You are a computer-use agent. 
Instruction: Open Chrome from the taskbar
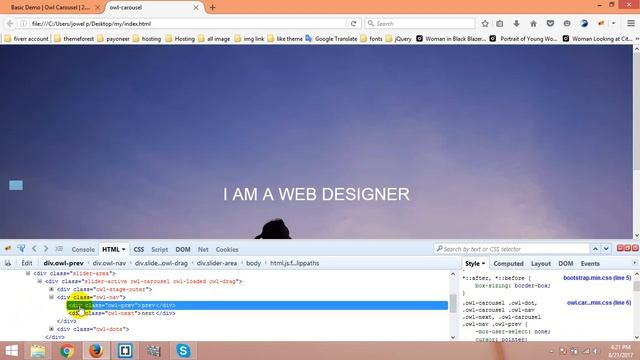[67, 351]
